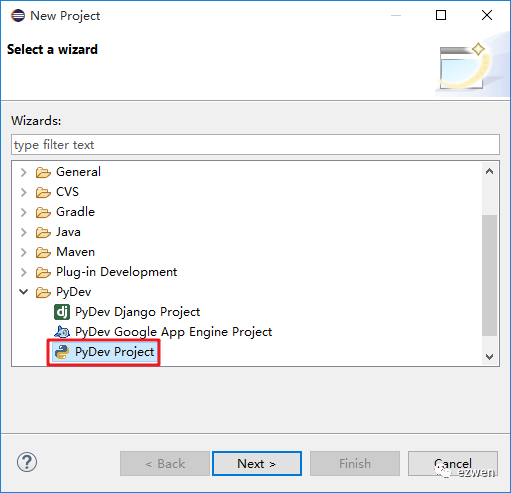Expand the Gradle category
The height and width of the screenshot is (493, 511).
pos(24,212)
